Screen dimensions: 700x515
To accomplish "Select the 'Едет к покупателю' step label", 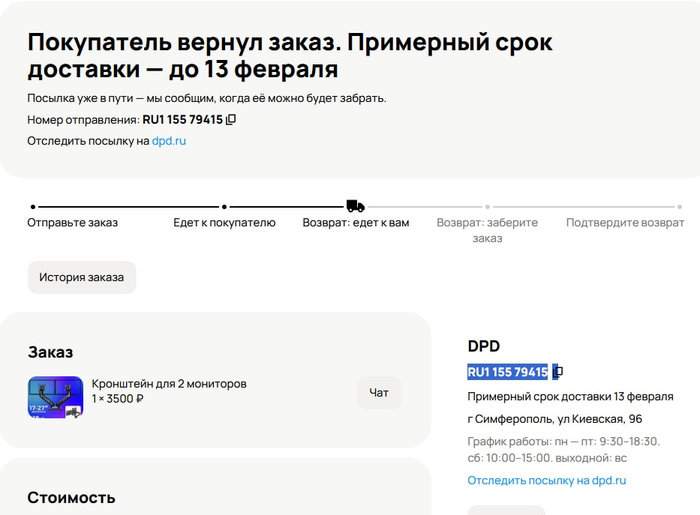I will click(x=224, y=223).
